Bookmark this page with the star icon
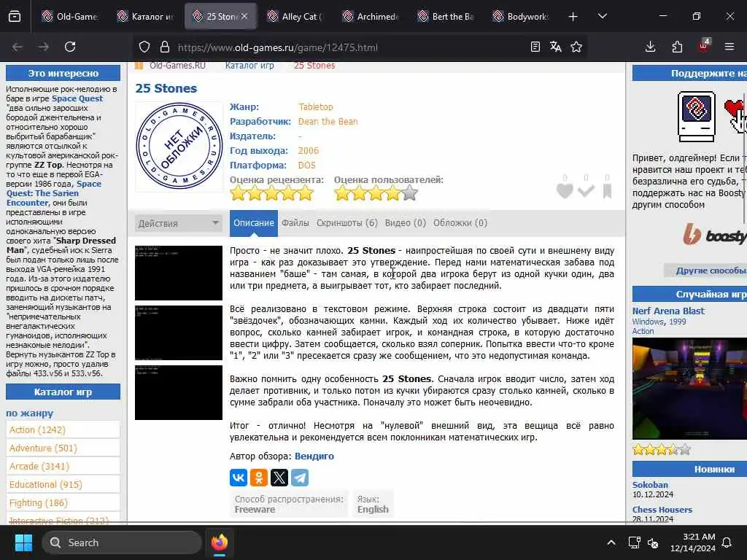Viewport: 747px width, 560px height. [x=576, y=47]
